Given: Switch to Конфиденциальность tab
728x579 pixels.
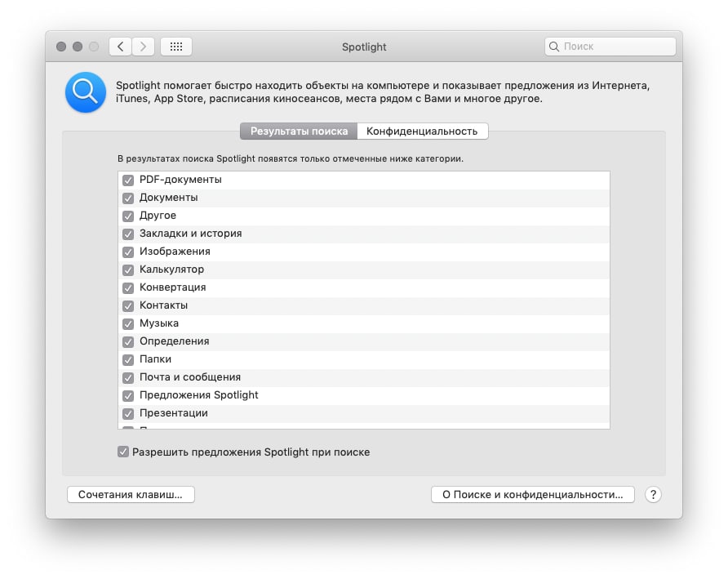Looking at the screenshot, I should (x=422, y=131).
